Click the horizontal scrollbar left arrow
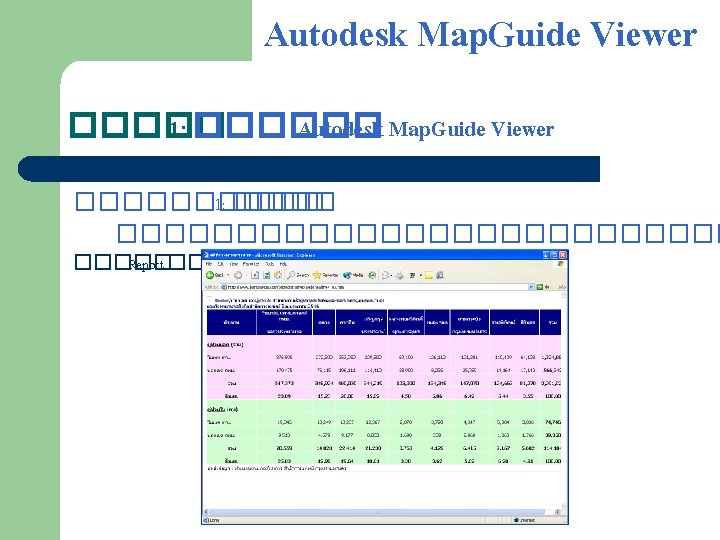 click(x=206, y=512)
